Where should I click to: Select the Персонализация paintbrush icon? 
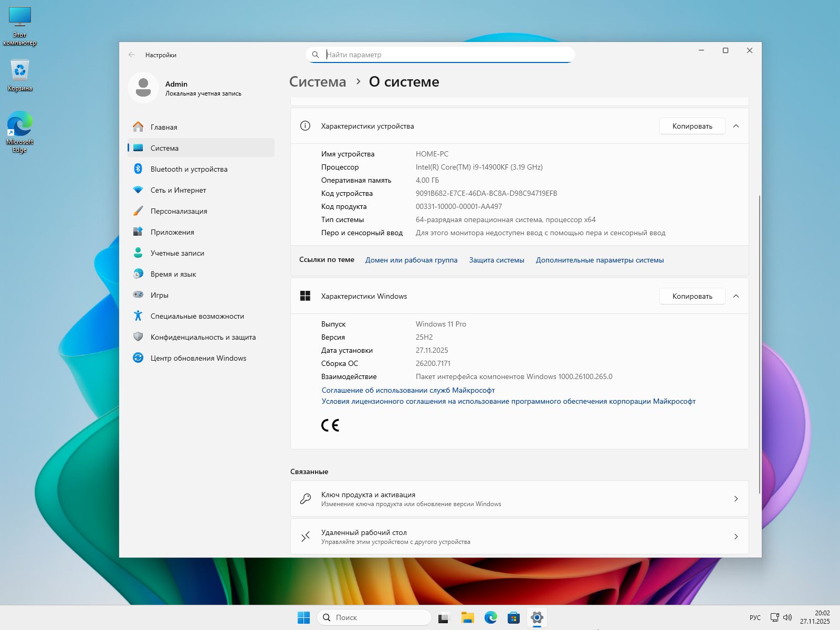coord(138,211)
